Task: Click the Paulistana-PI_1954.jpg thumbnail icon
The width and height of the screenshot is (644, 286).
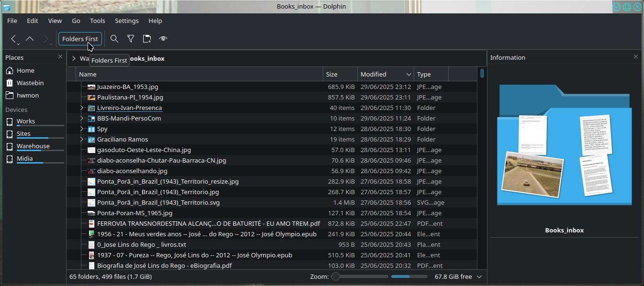Action: pos(91,98)
